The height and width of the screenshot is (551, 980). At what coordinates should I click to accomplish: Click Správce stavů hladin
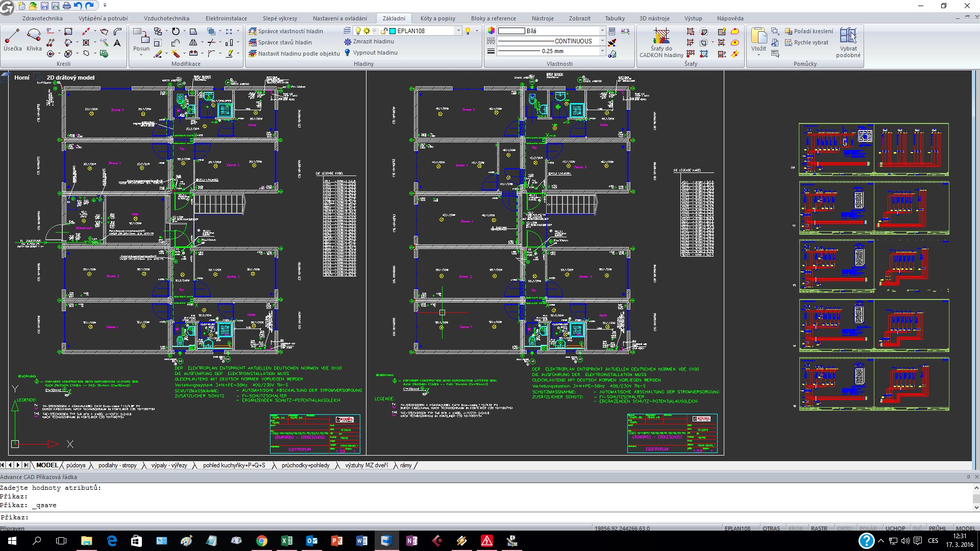[x=280, y=42]
